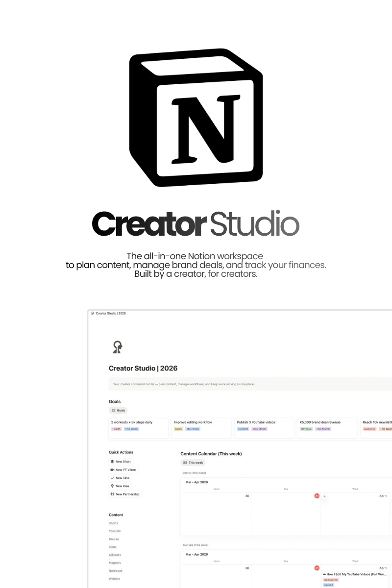Screen dimensions: 392x588
Task: Select today's date 31 in the Shorts calendar
Action: pos(317,496)
